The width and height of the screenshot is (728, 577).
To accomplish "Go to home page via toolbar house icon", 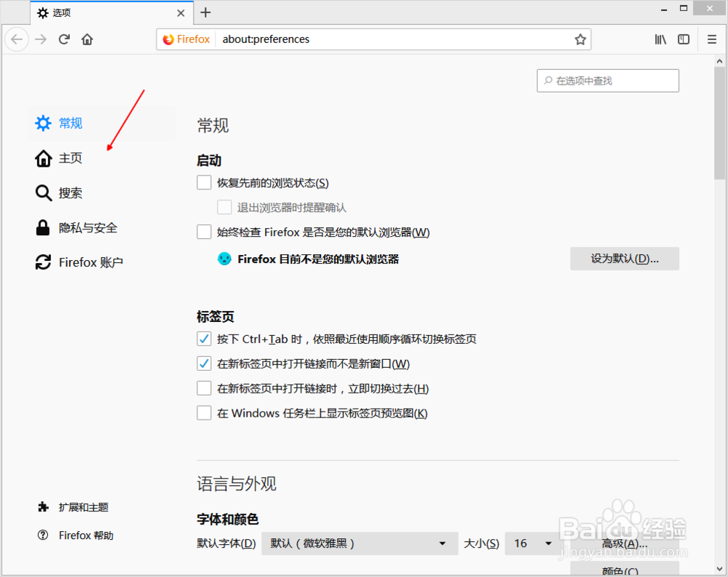I will 87,39.
